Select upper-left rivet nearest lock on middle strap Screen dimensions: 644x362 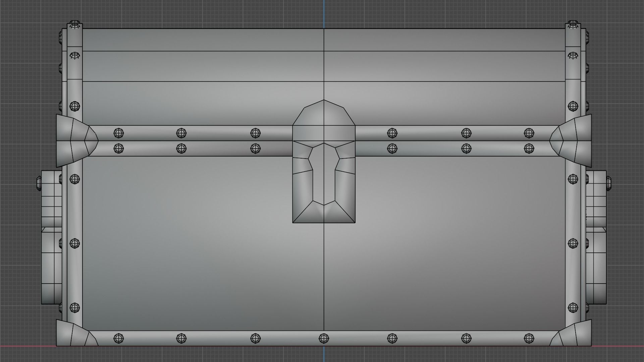point(255,133)
